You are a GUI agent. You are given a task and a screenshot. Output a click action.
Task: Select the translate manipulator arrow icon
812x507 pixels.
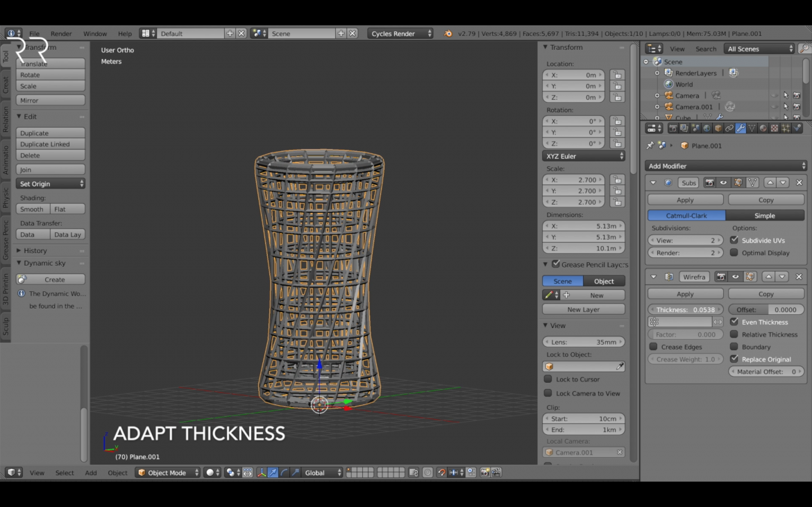(x=273, y=472)
